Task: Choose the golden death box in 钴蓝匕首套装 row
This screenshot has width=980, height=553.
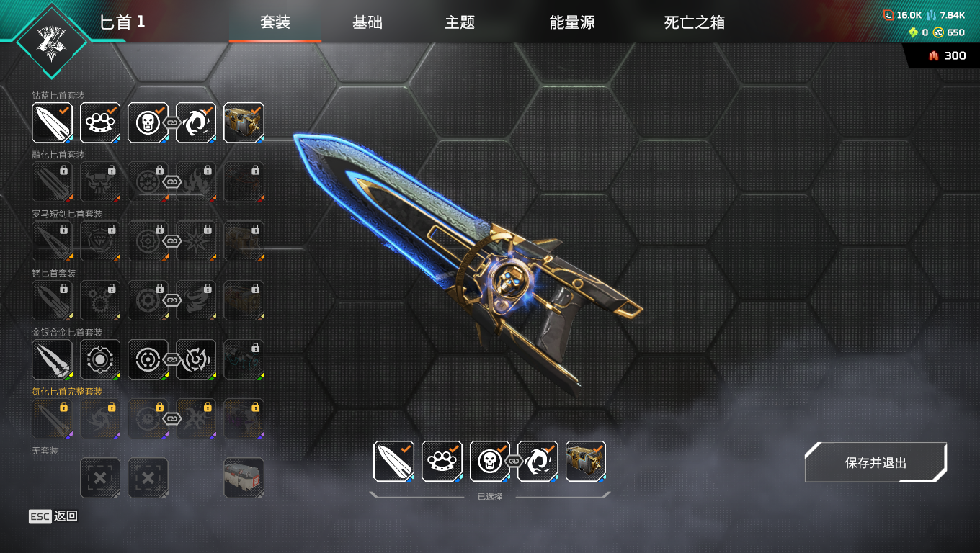Action: coord(244,122)
